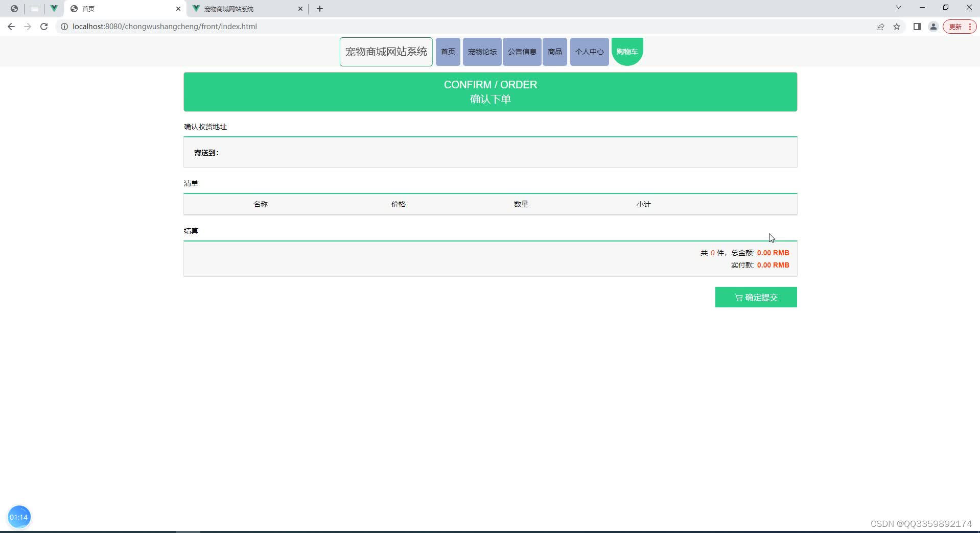980x533 pixels.
Task: Select the 首页 browser tab
Action: pyautogui.click(x=125, y=9)
